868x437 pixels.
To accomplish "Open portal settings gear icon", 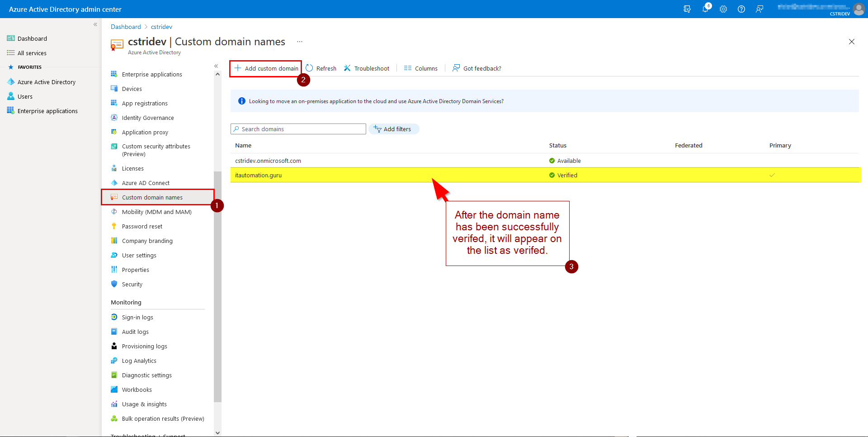I will 723,9.
